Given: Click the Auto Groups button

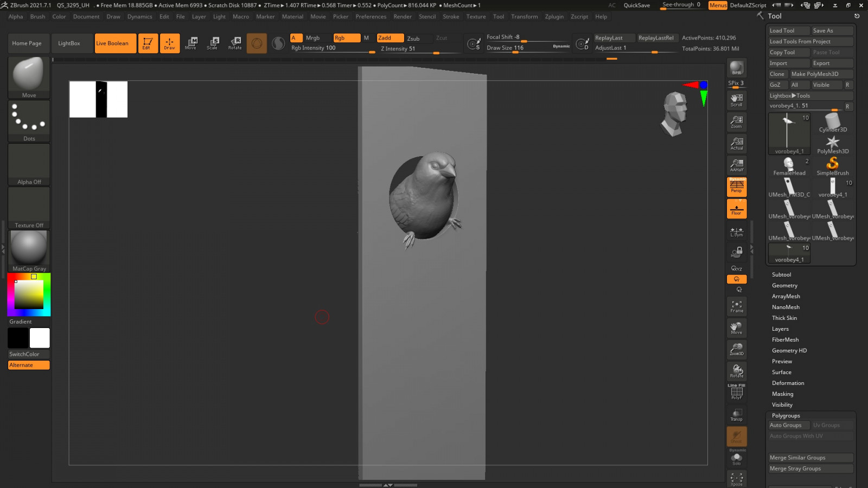Looking at the screenshot, I should 789,426.
